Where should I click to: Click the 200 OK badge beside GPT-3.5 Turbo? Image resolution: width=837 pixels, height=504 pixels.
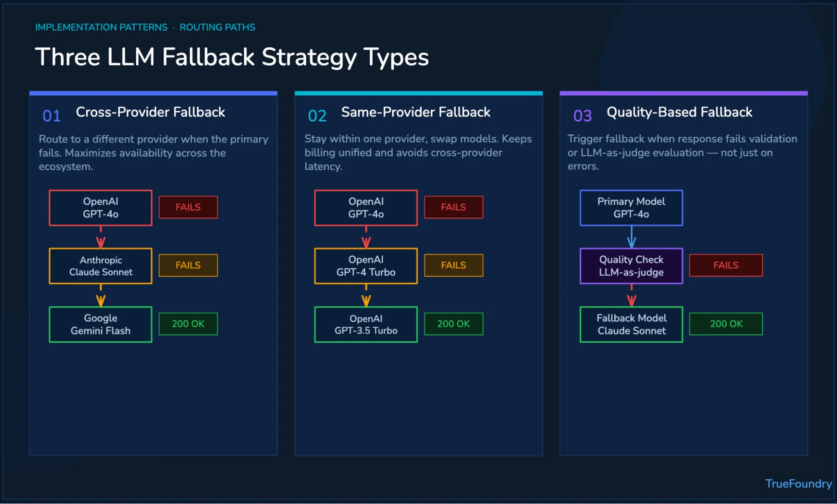click(x=453, y=324)
